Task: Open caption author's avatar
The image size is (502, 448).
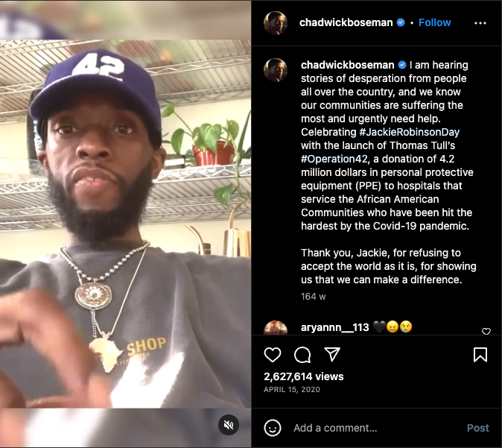Action: click(276, 70)
